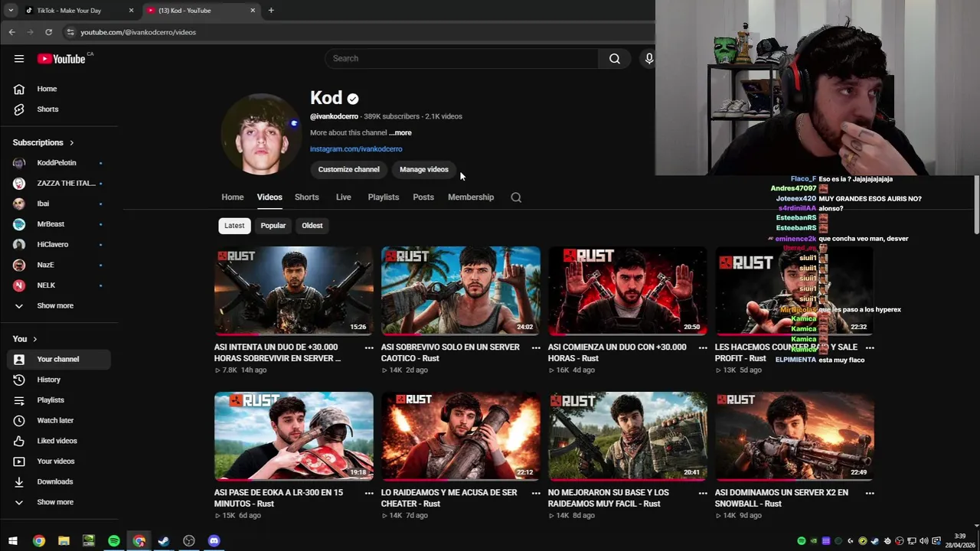
Task: Open the Windows Start menu
Action: [13, 541]
